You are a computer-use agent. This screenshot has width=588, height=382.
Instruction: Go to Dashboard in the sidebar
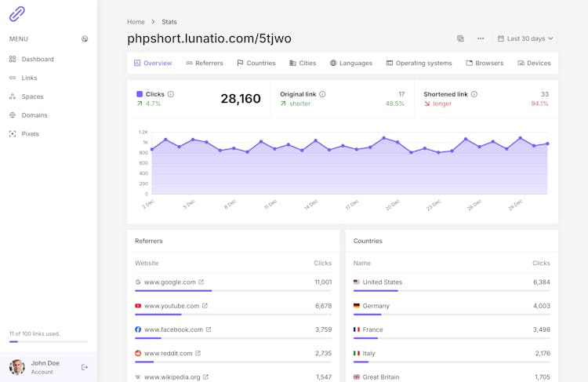pyautogui.click(x=38, y=59)
